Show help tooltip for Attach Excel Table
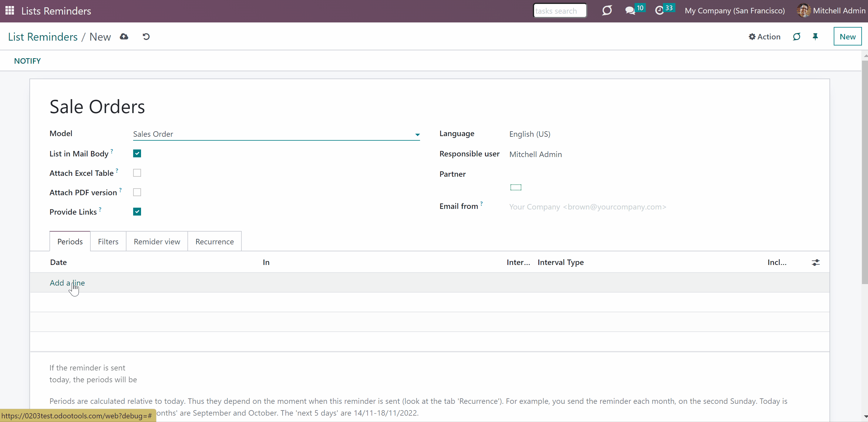Viewport: 868px width, 422px height. pyautogui.click(x=117, y=170)
